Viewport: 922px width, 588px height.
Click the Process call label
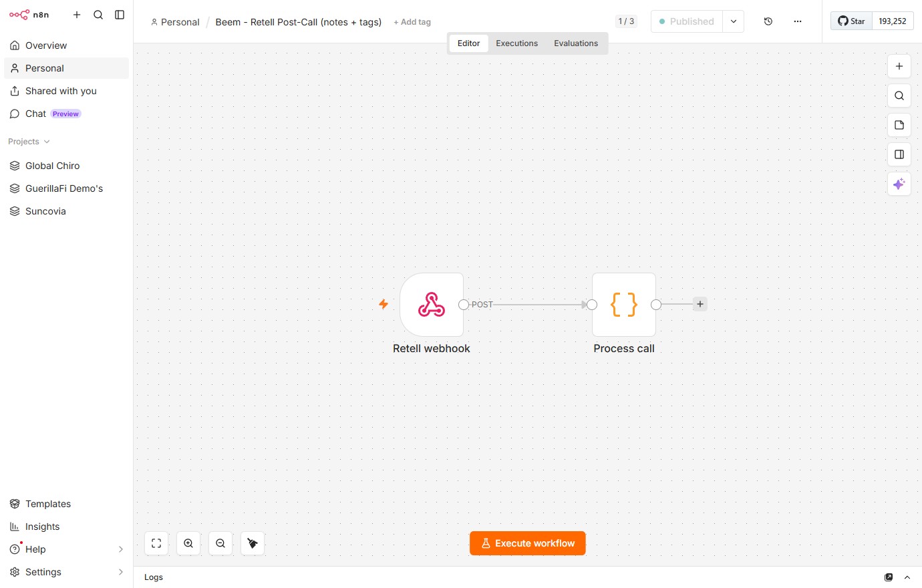pos(624,349)
